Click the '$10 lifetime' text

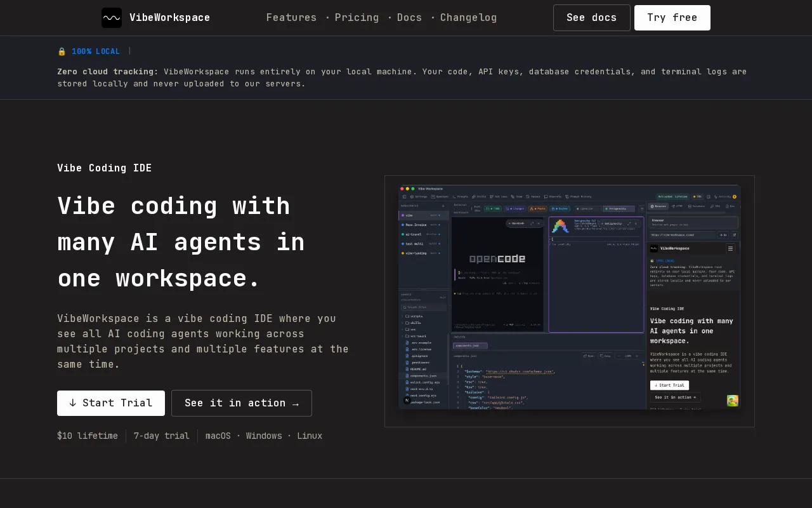pos(88,436)
